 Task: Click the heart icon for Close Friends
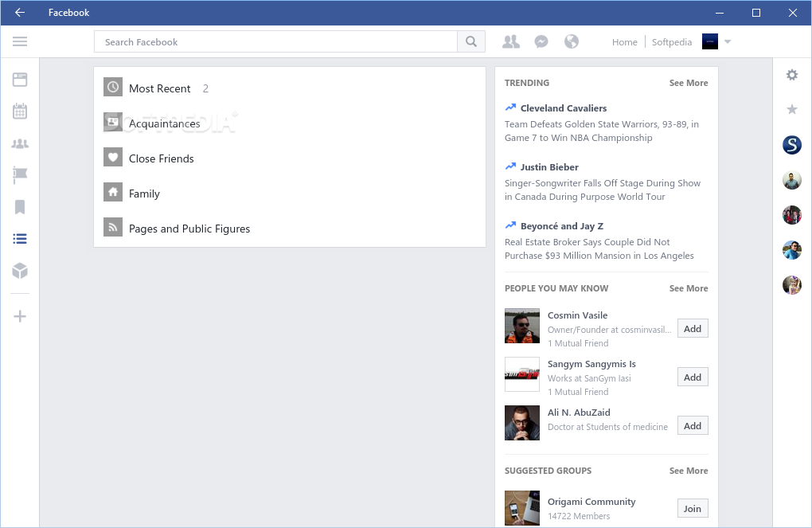113,157
